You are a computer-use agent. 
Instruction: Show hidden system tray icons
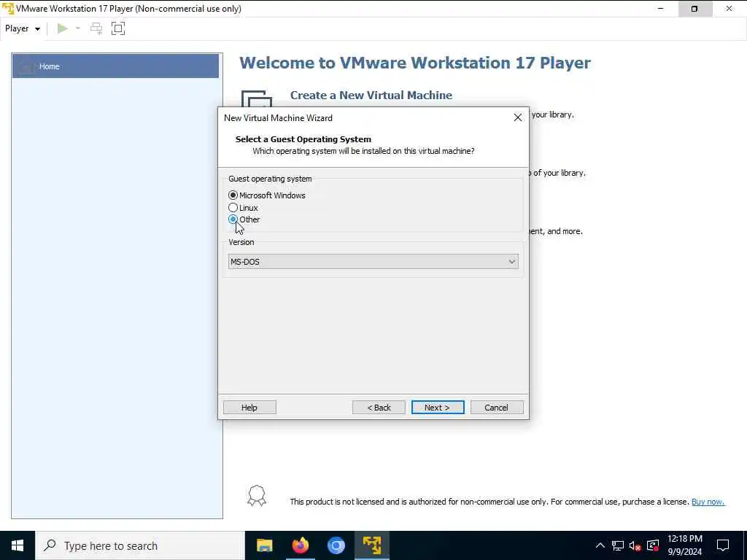600,545
